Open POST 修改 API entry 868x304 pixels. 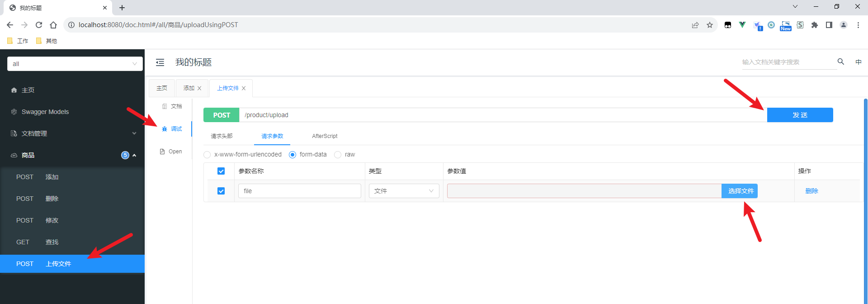pos(72,220)
